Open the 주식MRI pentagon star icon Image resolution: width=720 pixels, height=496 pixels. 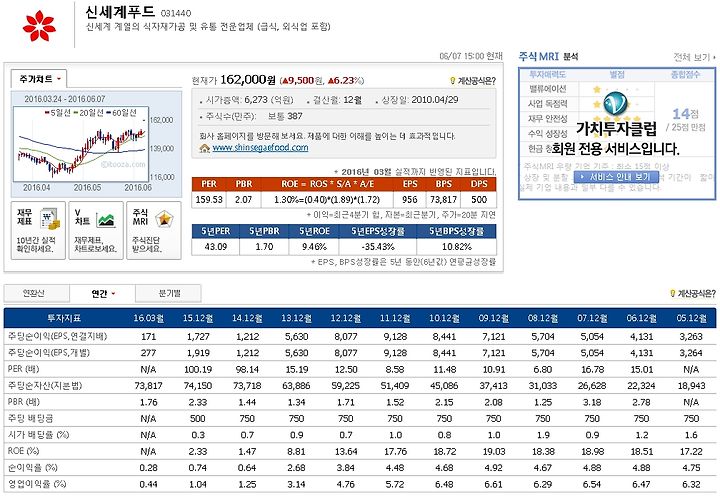tap(153, 231)
